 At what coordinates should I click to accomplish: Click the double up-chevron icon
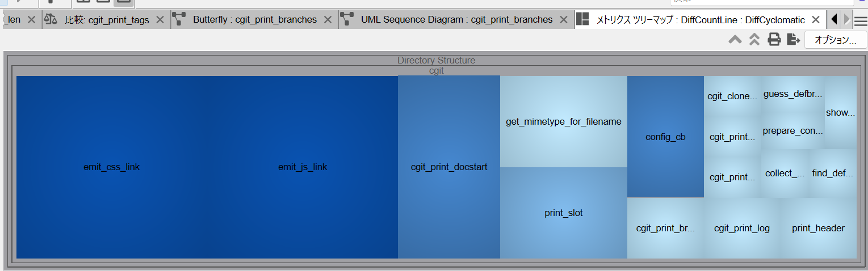point(754,40)
